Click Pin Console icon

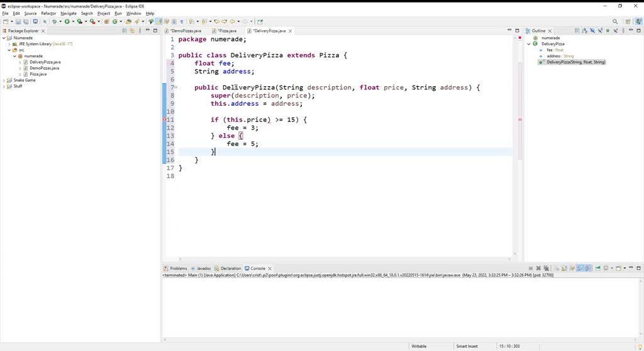pos(598,268)
